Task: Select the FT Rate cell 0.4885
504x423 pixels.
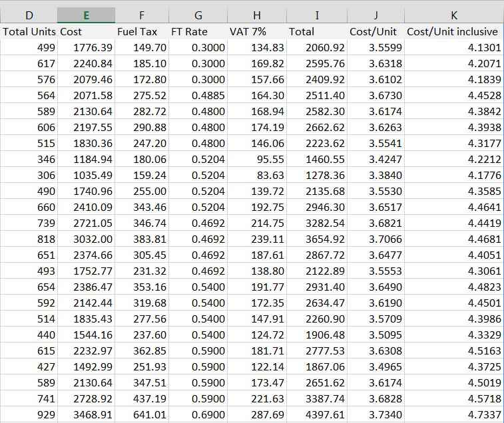Action: 208,95
